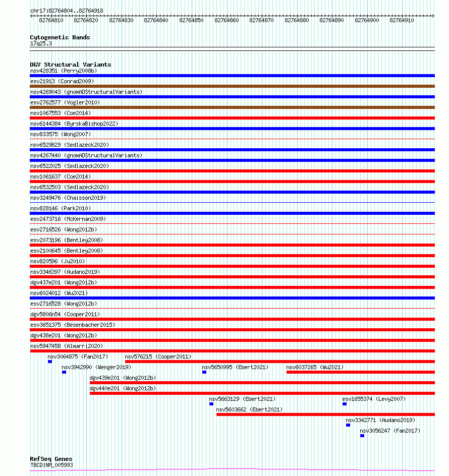Click the brown bar of esv21913 (Conrad2009)
Screen dimensions: 449x476
233,86
